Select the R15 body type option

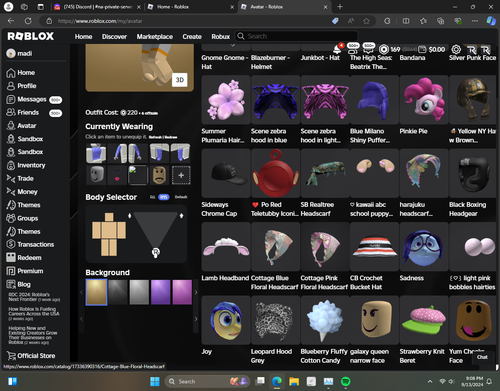click(164, 197)
